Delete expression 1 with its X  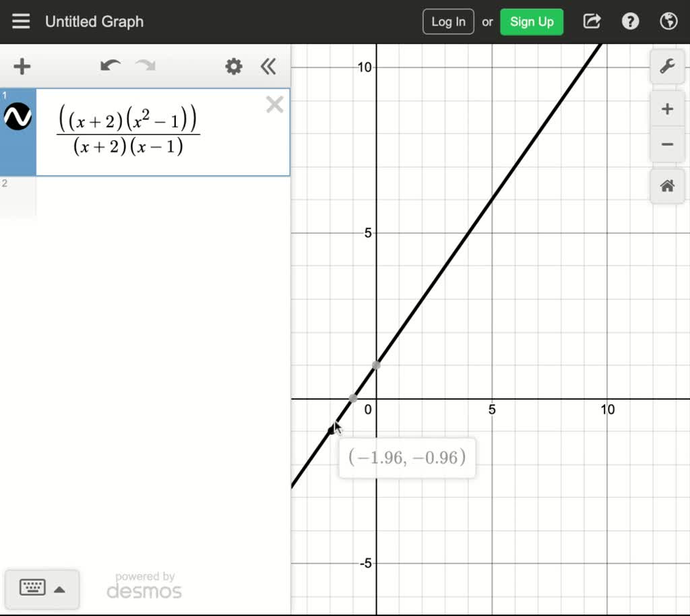[x=274, y=104]
